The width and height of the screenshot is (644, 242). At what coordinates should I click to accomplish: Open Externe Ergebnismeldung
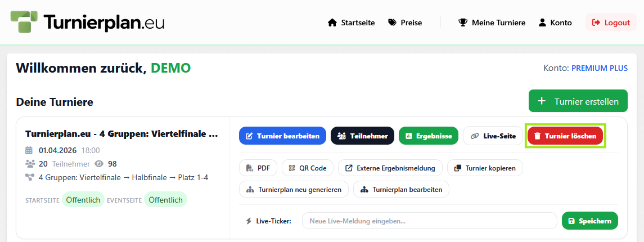tap(390, 168)
